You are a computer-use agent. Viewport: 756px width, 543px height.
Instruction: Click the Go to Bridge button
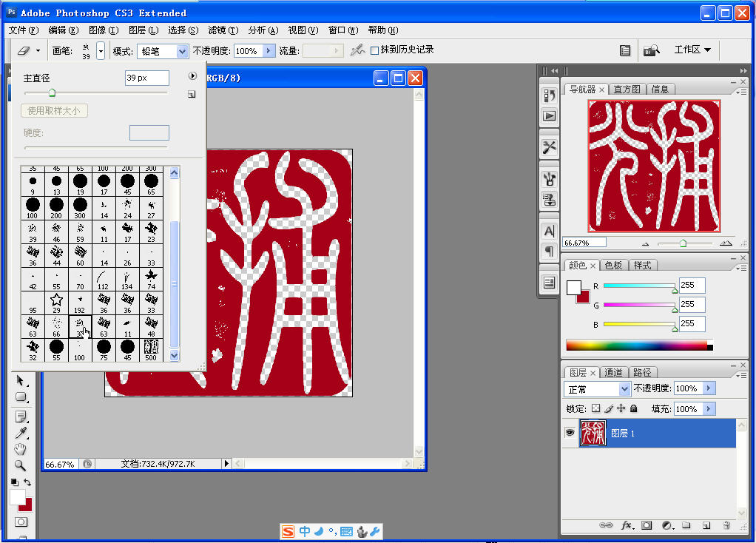pyautogui.click(x=652, y=50)
